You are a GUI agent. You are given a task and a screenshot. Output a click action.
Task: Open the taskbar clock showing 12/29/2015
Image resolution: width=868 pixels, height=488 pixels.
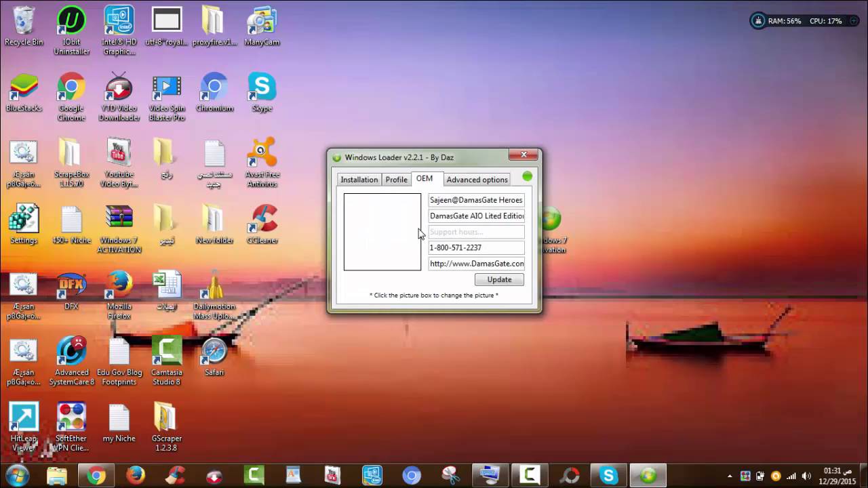pos(837,475)
